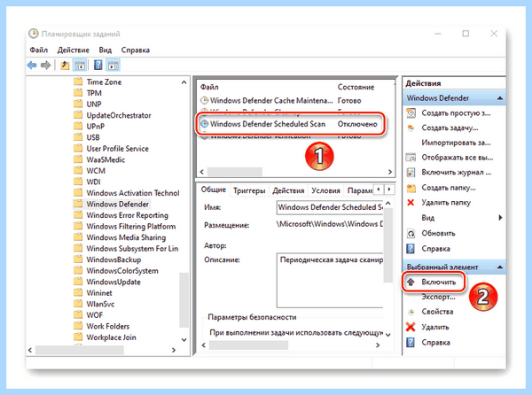This screenshot has height=395, width=532.
Task: Click the Task Scheduler title bar icon
Action: (34, 34)
